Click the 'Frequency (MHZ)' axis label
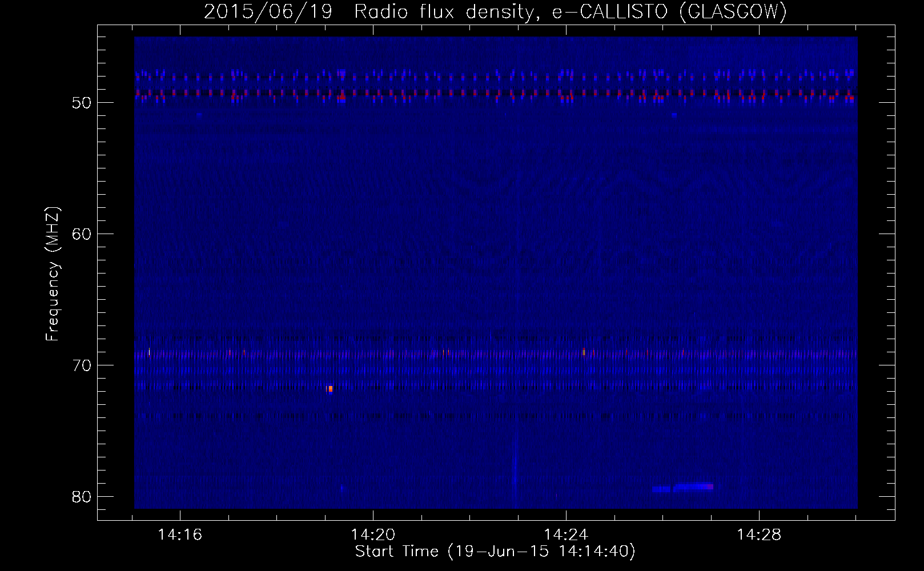 53,274
